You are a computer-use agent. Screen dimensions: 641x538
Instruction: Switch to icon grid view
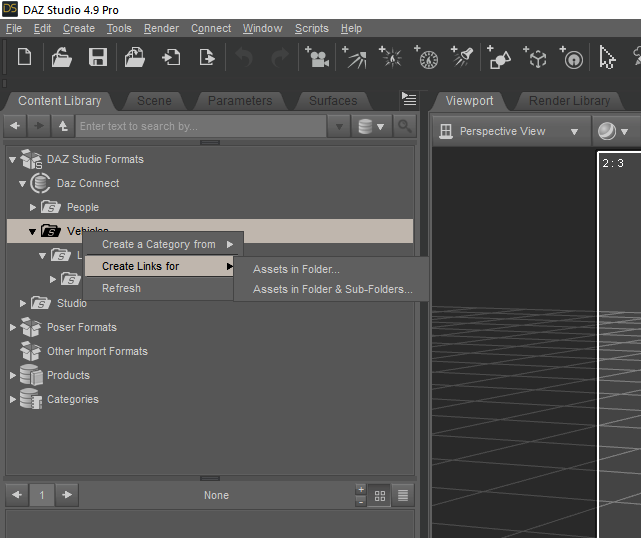tap(379, 495)
